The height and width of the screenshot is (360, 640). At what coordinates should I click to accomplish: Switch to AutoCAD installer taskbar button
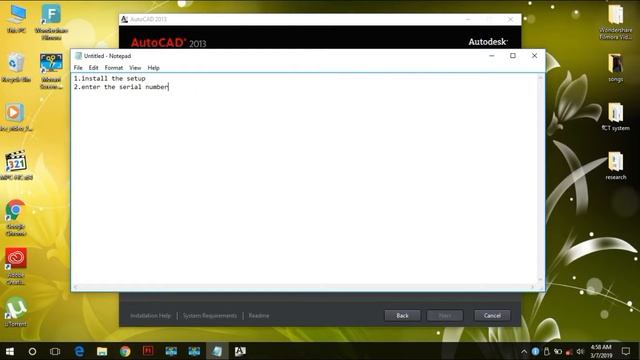pyautogui.click(x=240, y=351)
